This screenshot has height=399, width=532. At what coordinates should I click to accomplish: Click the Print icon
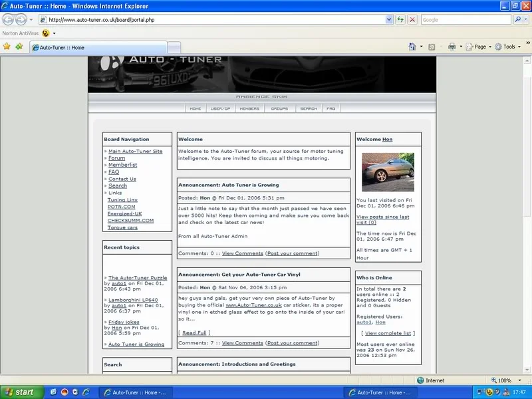coord(452,47)
